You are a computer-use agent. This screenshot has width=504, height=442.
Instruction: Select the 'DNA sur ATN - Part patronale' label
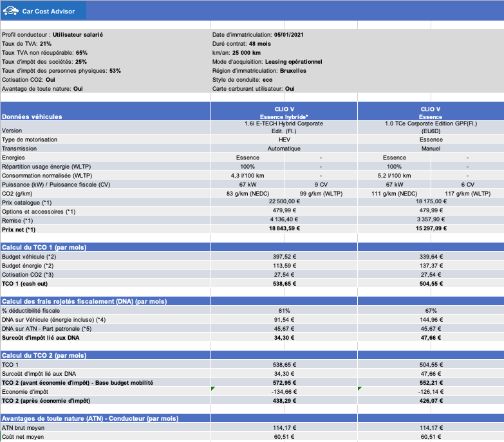[46, 329]
